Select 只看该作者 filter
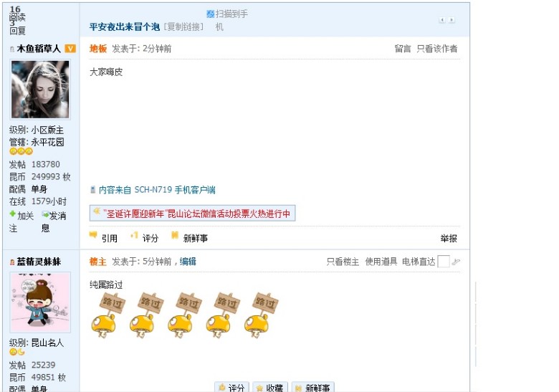The width and height of the screenshot is (559, 392). point(436,49)
